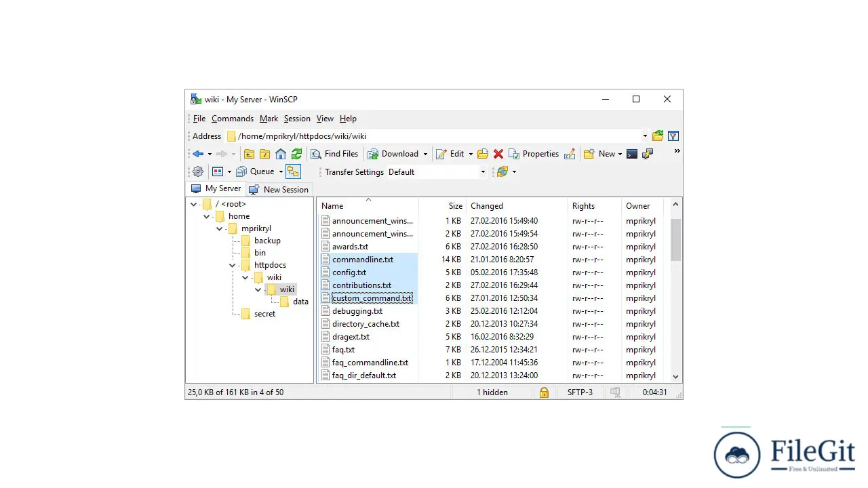Screen dimensions: 868x488
Task: Open the back history dropdown arrow
Action: 210,155
